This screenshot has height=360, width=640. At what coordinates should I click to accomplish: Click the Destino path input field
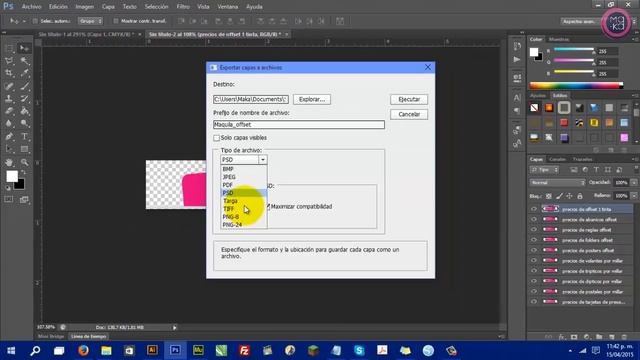pos(251,99)
